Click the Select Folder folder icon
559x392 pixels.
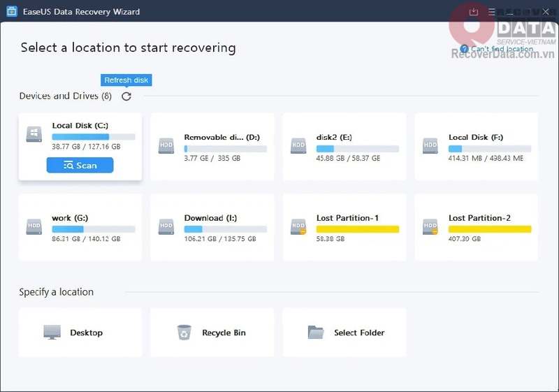coord(316,332)
